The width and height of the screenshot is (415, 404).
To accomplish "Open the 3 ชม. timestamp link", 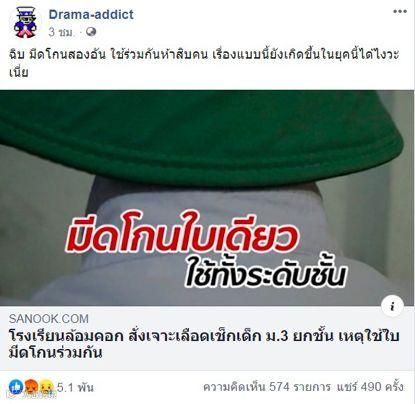I will tap(61, 32).
